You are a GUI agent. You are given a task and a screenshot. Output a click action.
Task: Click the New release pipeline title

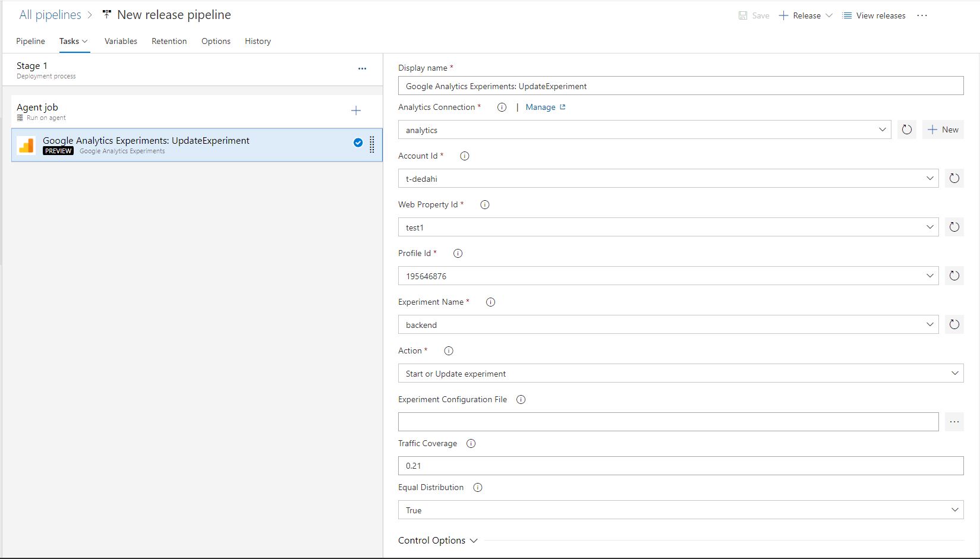pos(174,15)
